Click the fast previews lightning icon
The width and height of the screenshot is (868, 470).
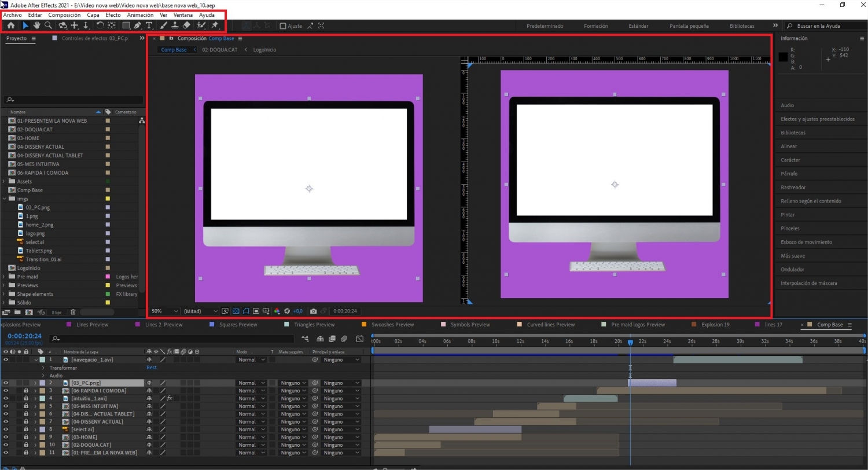click(x=225, y=311)
